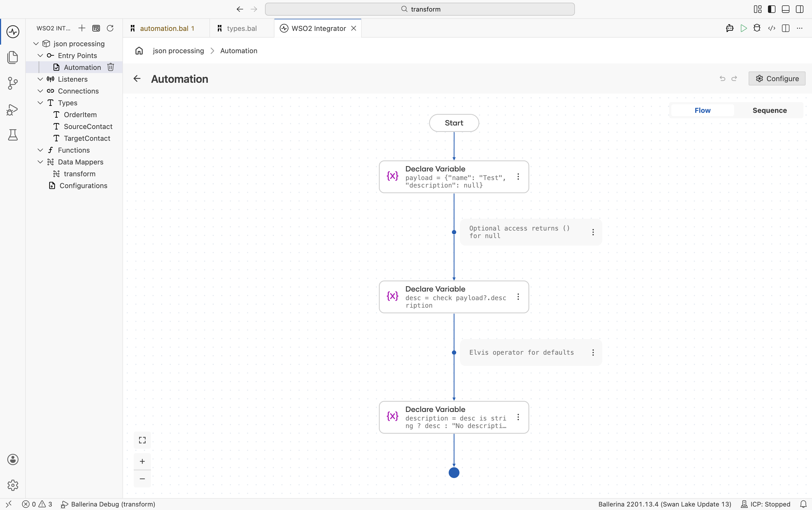
Task: Click errors and warnings count in status bar
Action: (37, 504)
